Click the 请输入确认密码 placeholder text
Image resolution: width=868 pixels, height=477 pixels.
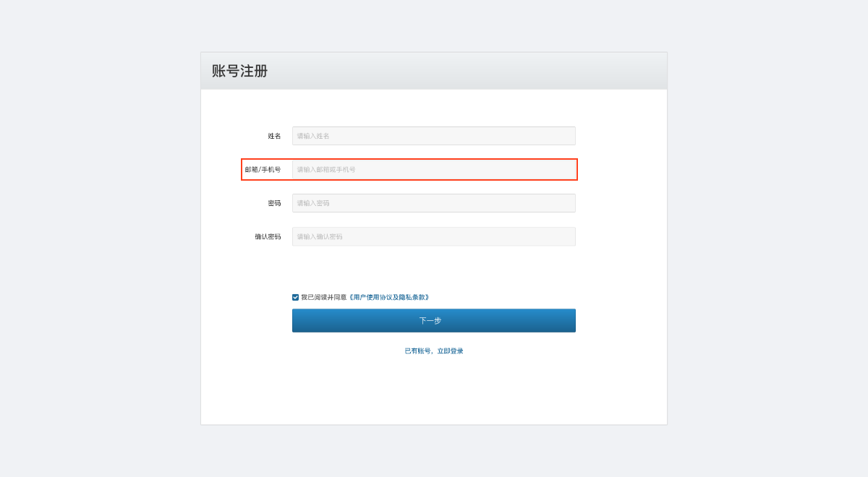tap(320, 236)
